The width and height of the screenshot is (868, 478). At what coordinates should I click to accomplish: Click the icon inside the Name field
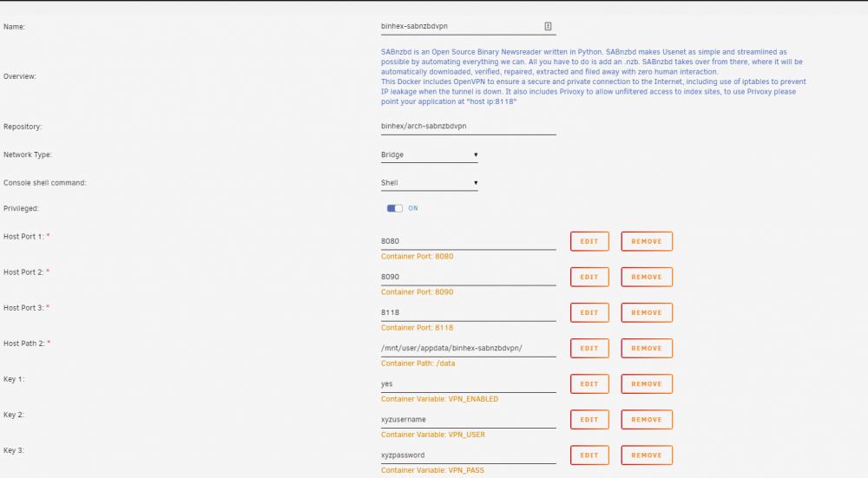548,26
